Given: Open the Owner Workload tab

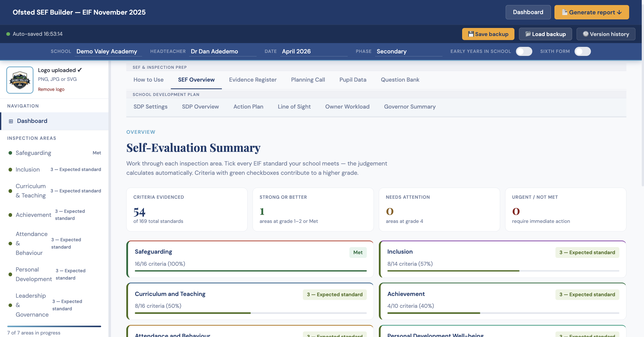Looking at the screenshot, I should click(x=347, y=107).
